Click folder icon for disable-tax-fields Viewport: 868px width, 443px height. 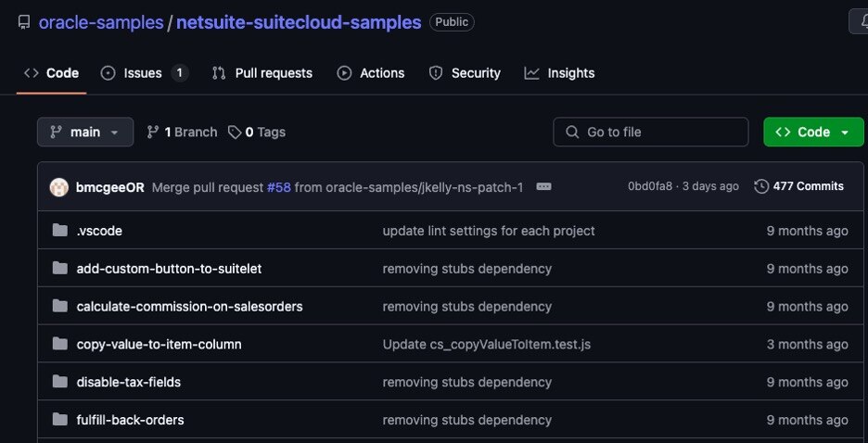pos(59,382)
